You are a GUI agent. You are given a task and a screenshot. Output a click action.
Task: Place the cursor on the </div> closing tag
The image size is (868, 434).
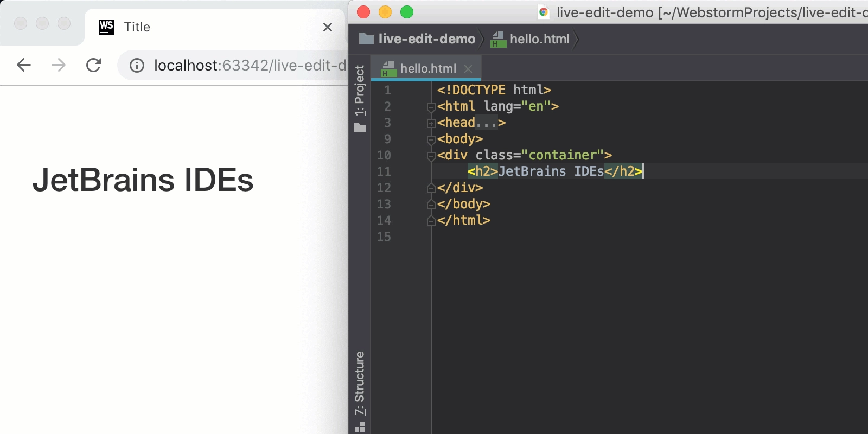(x=460, y=188)
